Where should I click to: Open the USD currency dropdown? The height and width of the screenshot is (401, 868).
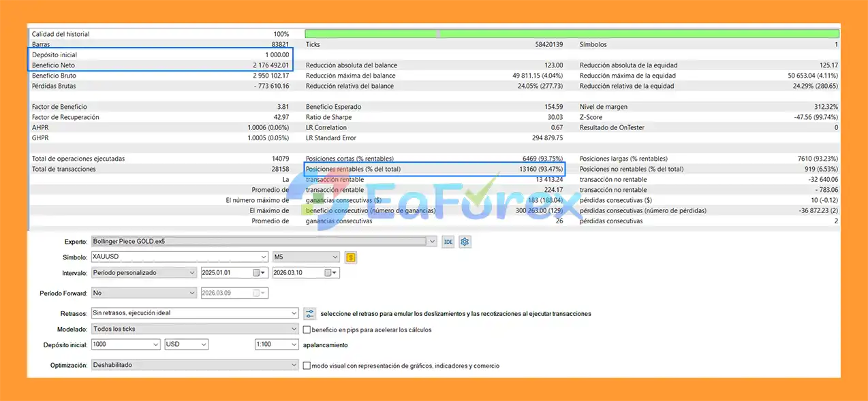[186, 344]
